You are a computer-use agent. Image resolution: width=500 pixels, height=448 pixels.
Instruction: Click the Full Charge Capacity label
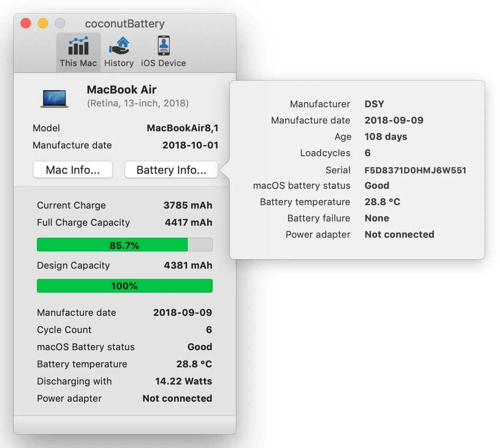coord(84,222)
